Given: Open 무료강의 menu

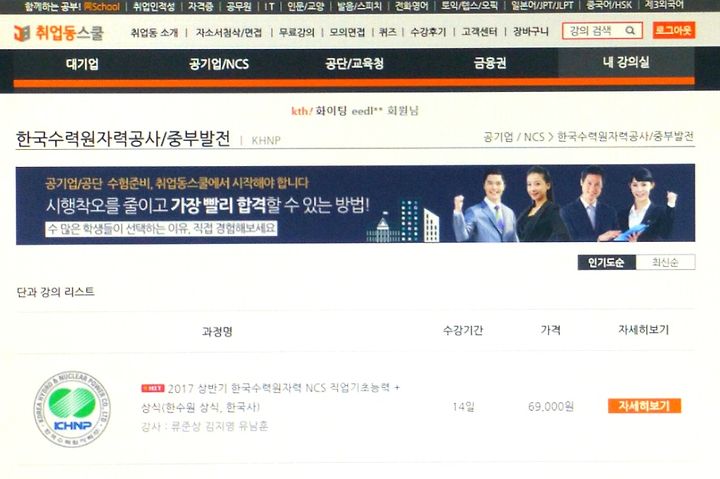Looking at the screenshot, I should pos(297,33).
